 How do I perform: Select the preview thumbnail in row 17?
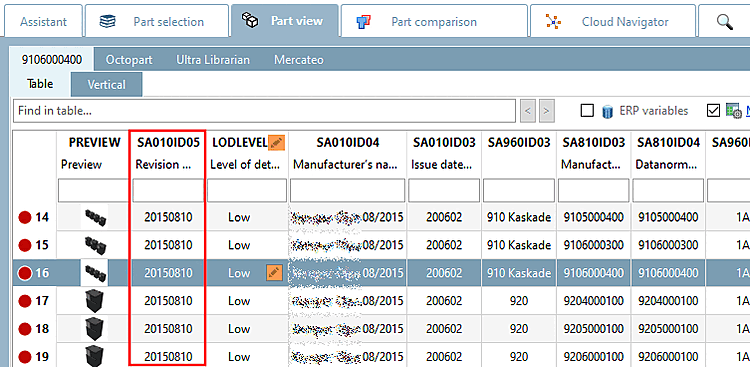tap(94, 301)
